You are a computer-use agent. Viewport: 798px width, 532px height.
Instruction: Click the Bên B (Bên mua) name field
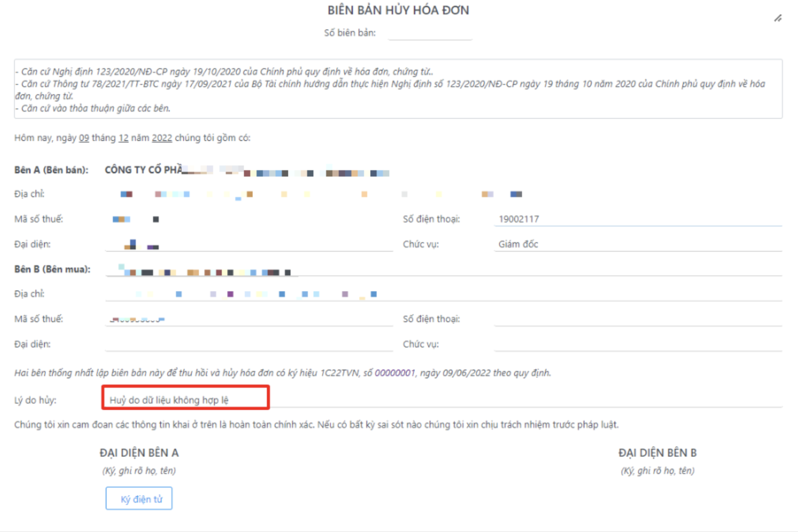pos(443,270)
